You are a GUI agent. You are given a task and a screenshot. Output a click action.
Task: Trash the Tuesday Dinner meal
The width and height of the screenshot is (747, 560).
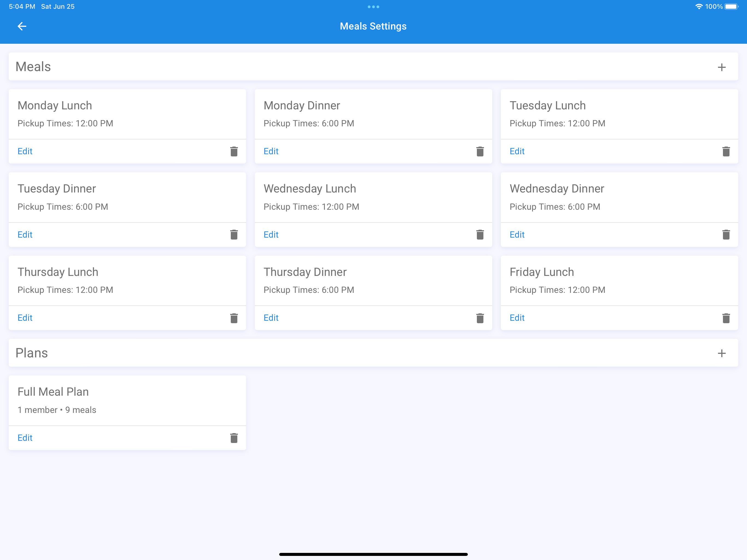click(x=234, y=235)
